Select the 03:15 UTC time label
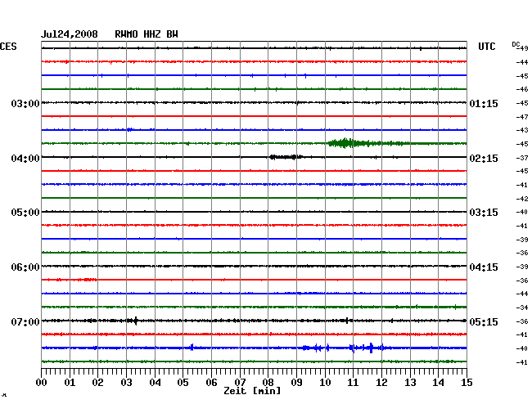Viewport: 532px width, 404px height. tap(484, 213)
